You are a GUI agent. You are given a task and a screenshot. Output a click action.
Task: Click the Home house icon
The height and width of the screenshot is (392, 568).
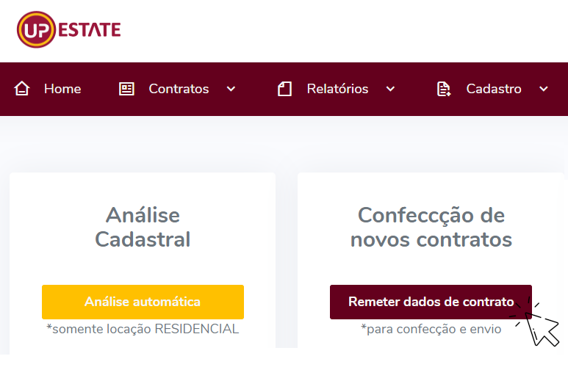pos(22,89)
